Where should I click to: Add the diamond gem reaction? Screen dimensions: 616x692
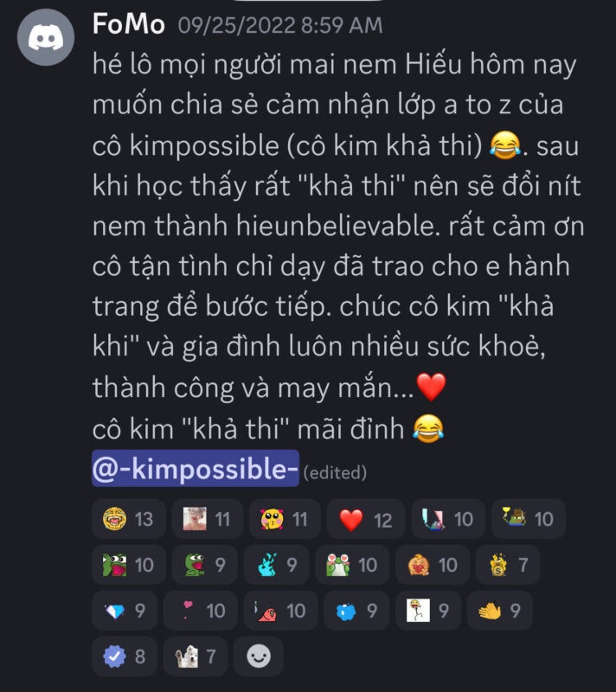tap(124, 611)
